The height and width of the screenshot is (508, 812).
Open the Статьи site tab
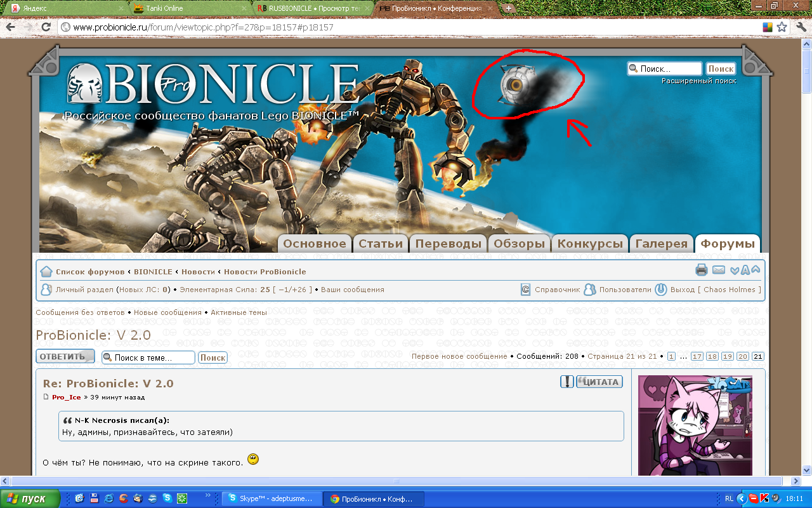coord(381,244)
